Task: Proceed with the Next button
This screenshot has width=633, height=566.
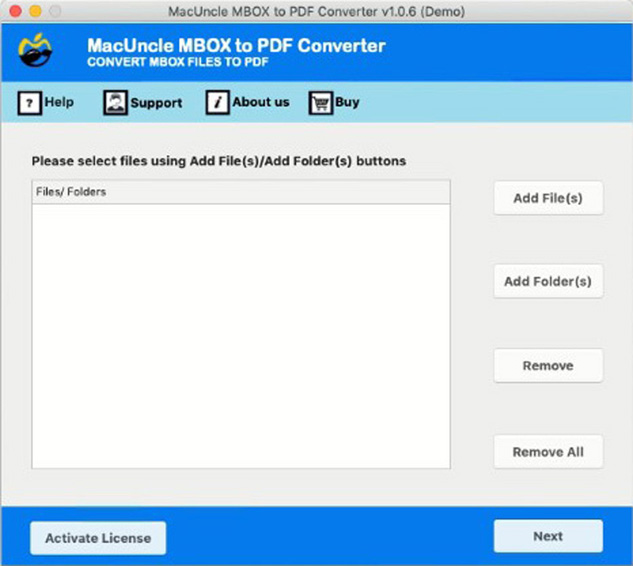Action: coord(548,536)
